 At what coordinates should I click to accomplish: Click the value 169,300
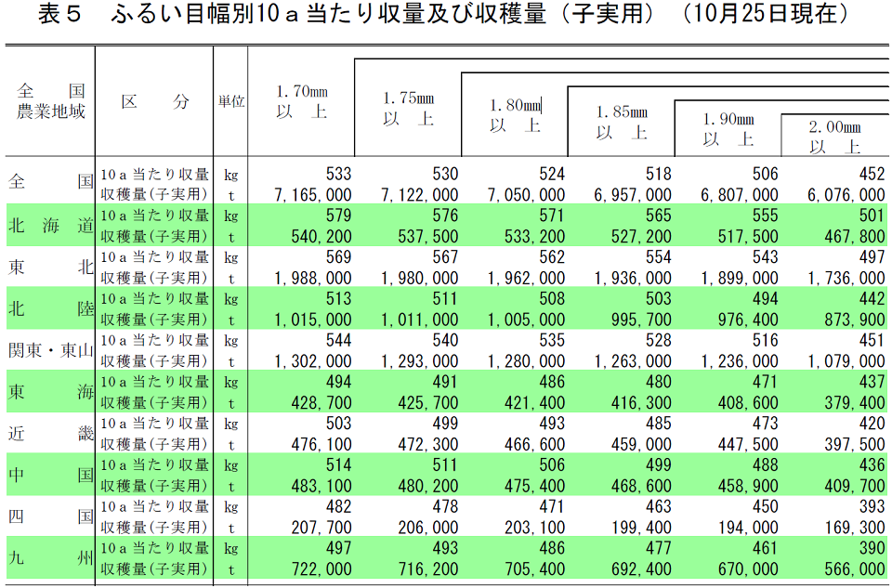click(x=855, y=528)
